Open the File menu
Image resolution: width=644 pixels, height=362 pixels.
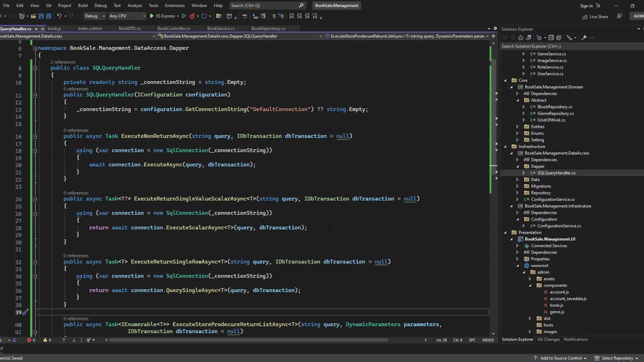(7, 6)
